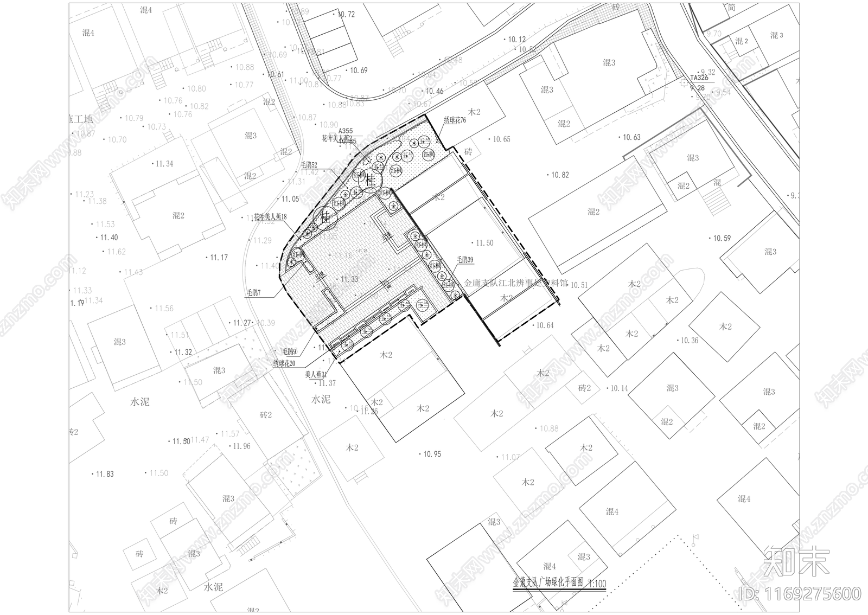
Task: Click the elevation value 10.61
Action: tap(276, 75)
